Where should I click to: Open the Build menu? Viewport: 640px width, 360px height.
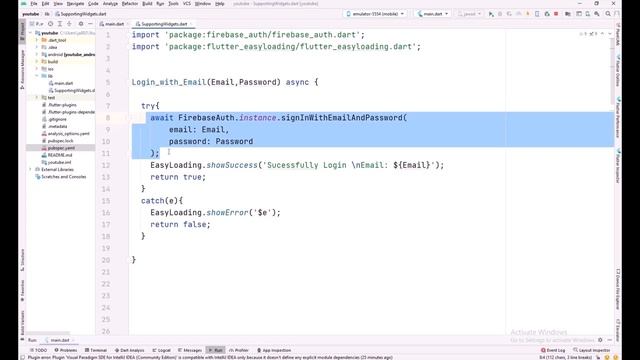[x=147, y=4]
